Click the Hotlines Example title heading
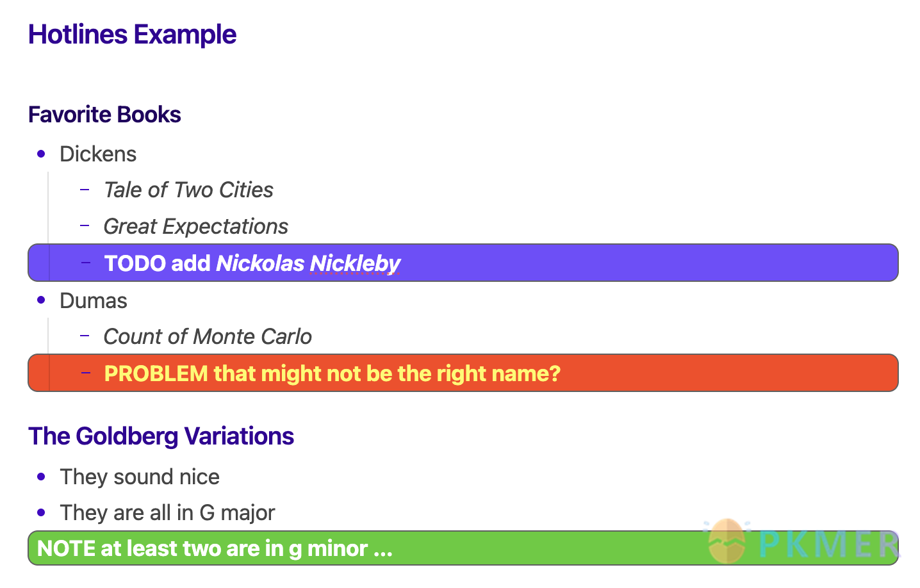 tap(132, 35)
